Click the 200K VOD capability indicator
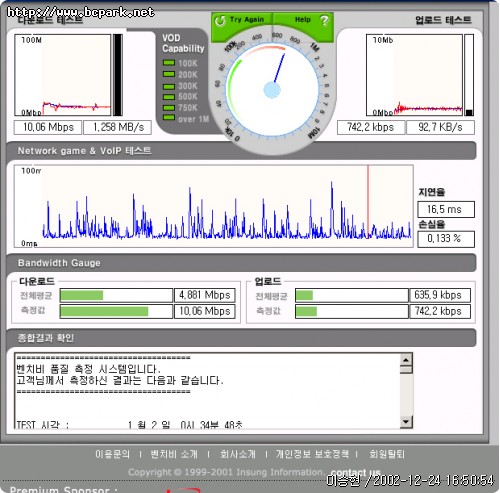The width and height of the screenshot is (500, 493). 169,74
